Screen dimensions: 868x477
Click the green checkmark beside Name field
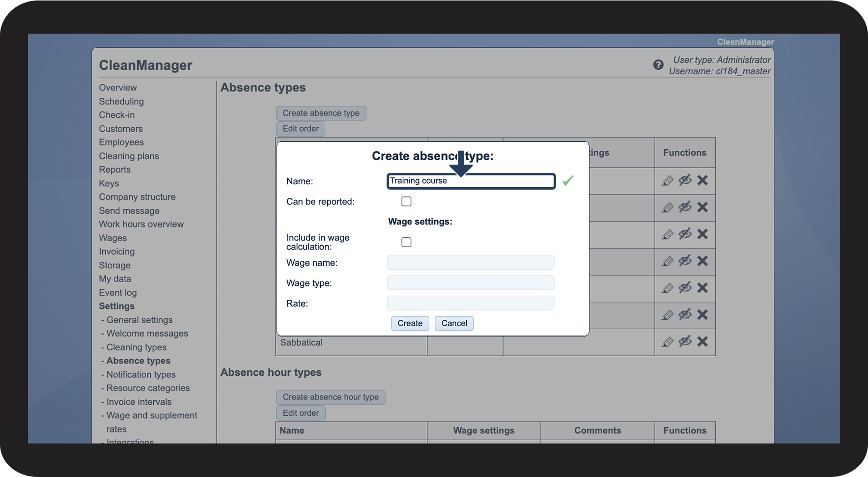pos(568,181)
